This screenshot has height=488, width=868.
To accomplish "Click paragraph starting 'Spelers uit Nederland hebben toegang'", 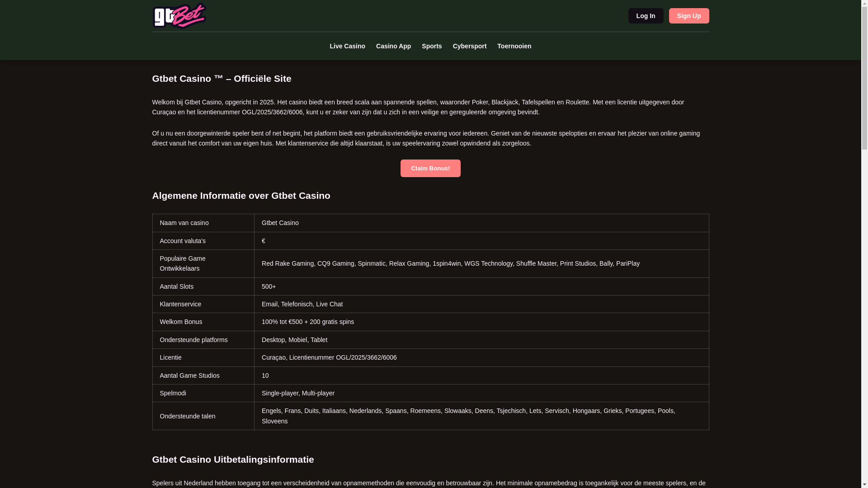I will (430, 483).
